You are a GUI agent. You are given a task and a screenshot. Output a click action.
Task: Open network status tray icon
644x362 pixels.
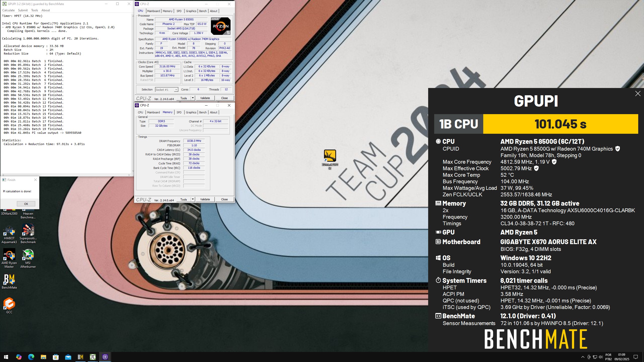point(595,357)
